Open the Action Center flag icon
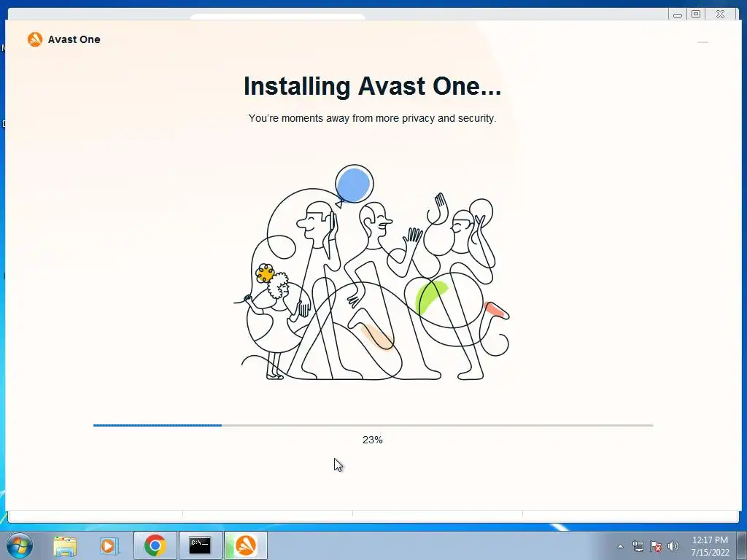This screenshot has width=747, height=560. (656, 546)
